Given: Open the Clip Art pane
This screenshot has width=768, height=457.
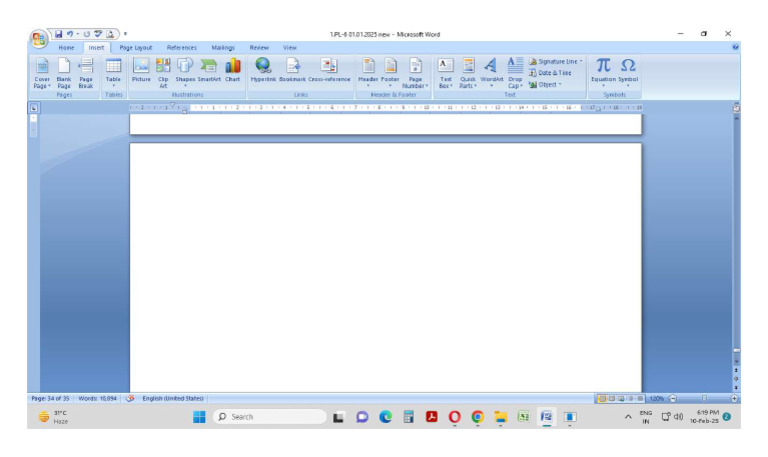Looking at the screenshot, I should [163, 73].
